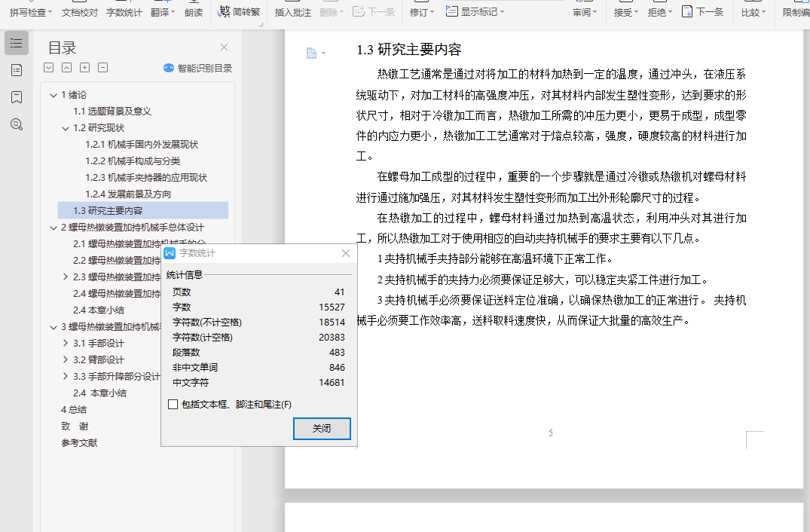Click 朗读 in the ribbon
The image size is (810, 532).
coord(194,12)
